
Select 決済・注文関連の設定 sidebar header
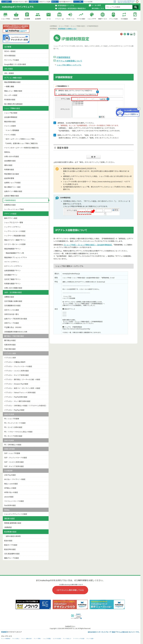[x=26, y=292]
